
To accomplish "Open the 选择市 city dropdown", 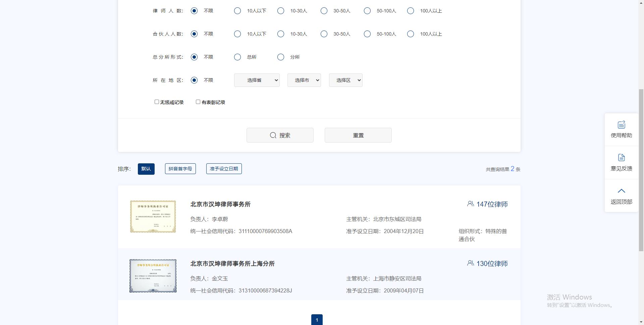I will tap(304, 80).
